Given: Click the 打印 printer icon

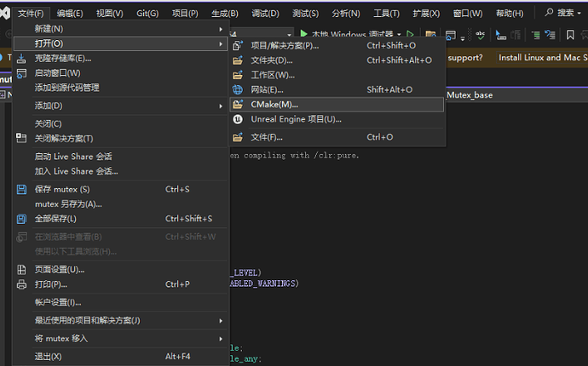Looking at the screenshot, I should click(x=21, y=284).
